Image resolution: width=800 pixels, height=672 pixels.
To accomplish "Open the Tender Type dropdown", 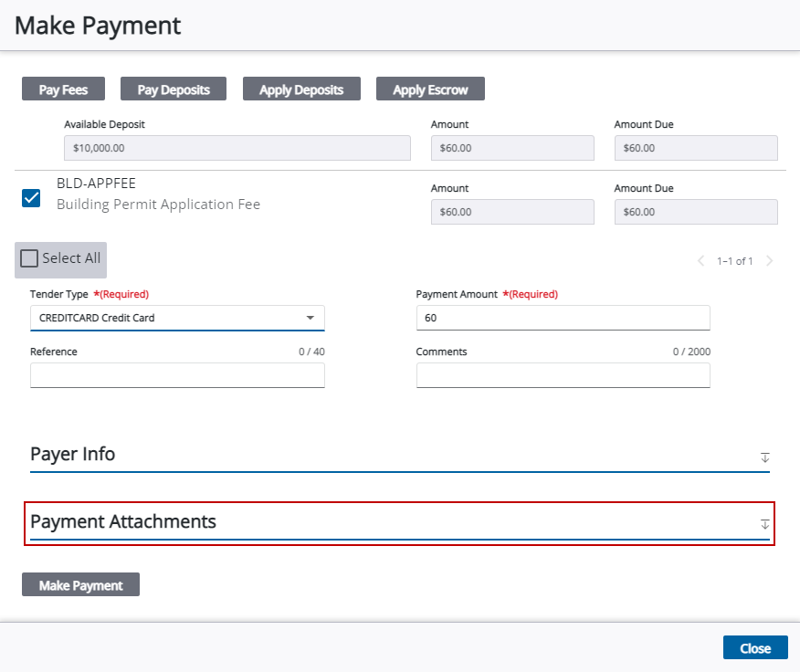I will (177, 318).
